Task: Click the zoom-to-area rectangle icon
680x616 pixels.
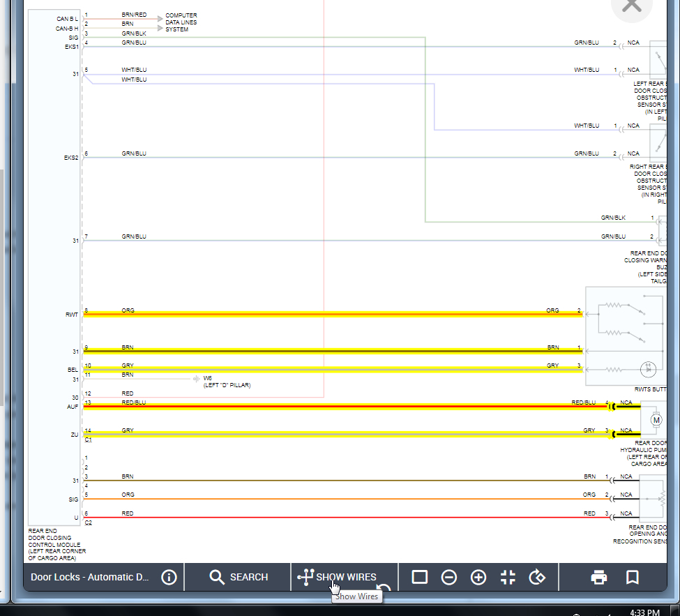Action: tap(419, 578)
